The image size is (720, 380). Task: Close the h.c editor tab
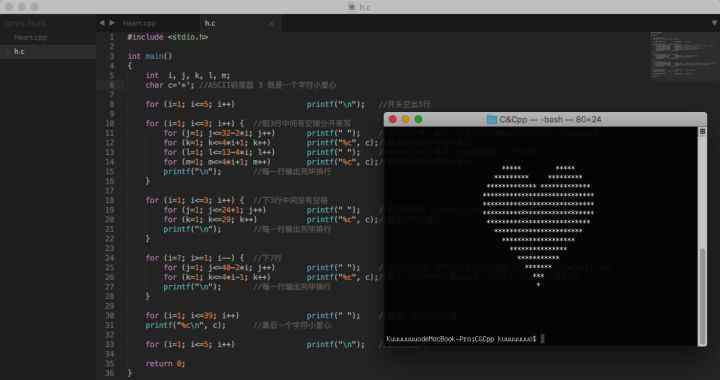[271, 23]
